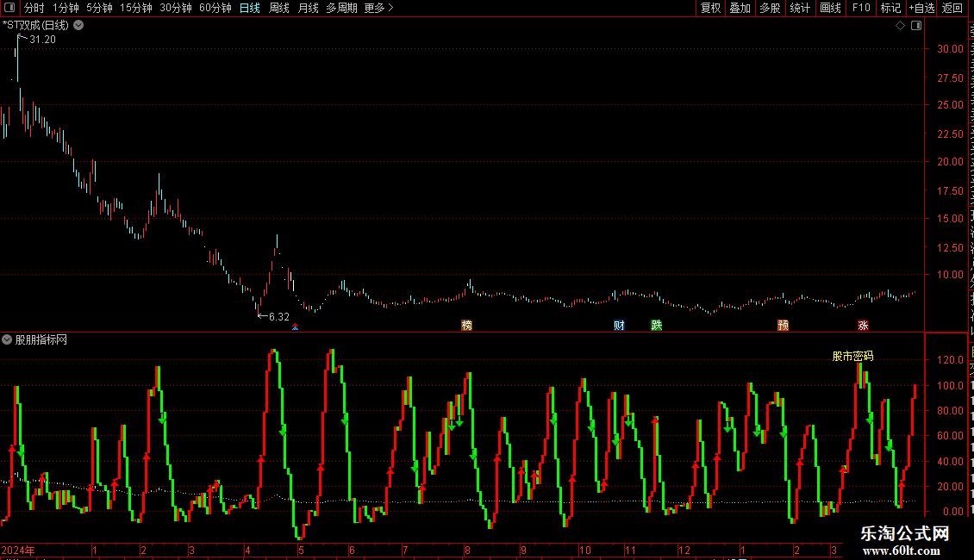The image size is (974, 560).
Task: Open F10 company information
Action: 861,8
